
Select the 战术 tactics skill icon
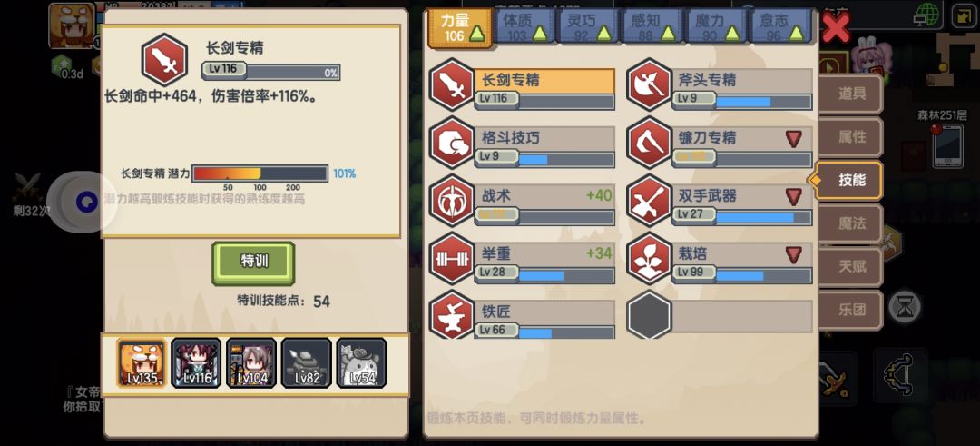[451, 201]
